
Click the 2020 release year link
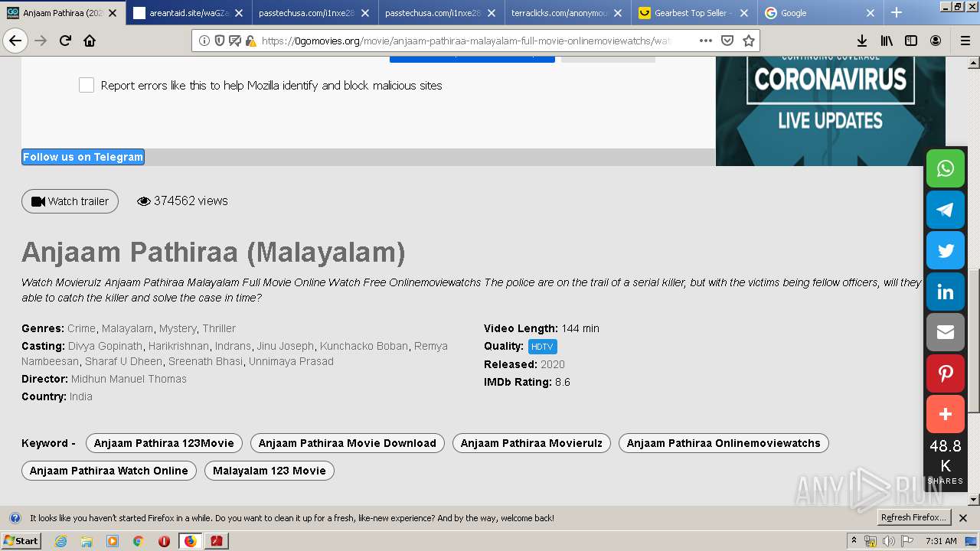click(x=553, y=364)
